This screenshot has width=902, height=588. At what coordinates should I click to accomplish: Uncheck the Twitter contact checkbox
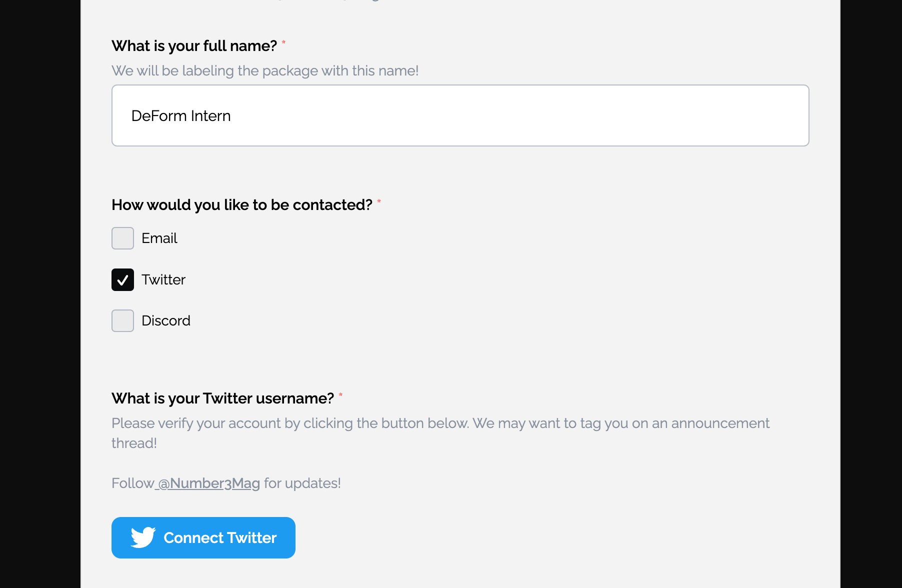click(122, 279)
